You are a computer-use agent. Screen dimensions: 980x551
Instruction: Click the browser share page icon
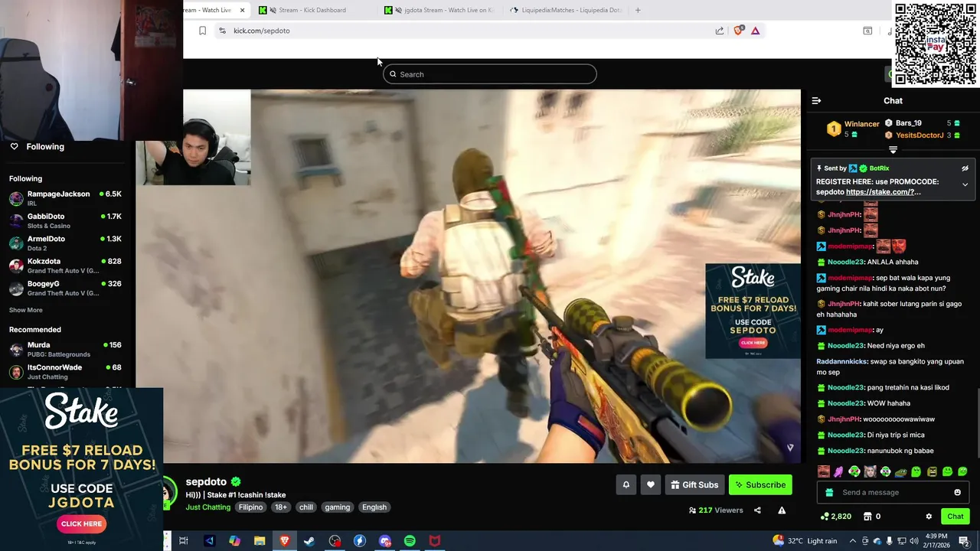coord(720,31)
